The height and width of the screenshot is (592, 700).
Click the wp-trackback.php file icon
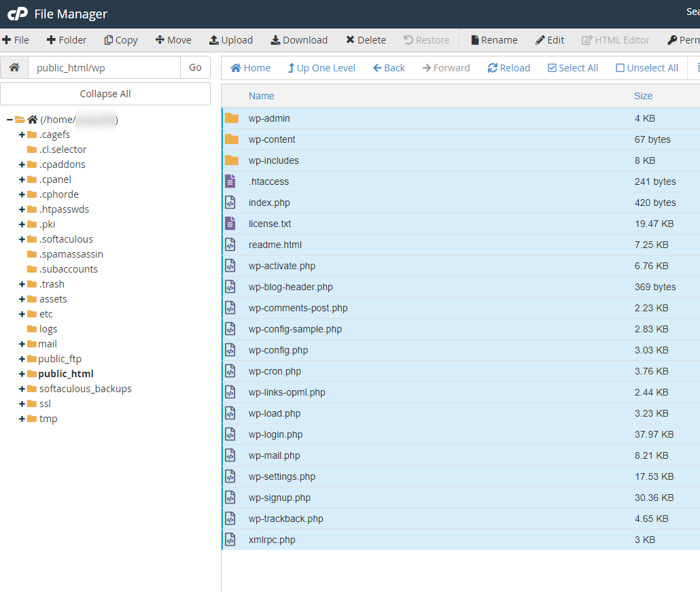(x=230, y=519)
